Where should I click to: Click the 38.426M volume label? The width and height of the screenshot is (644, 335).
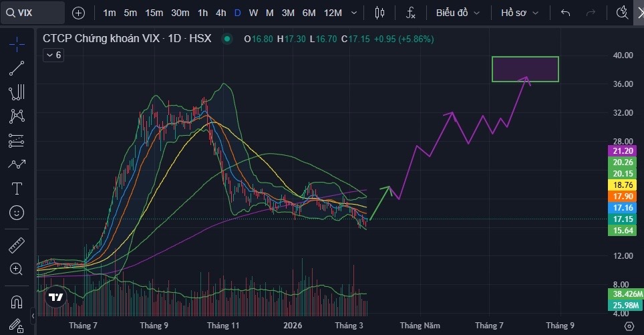[x=626, y=294]
